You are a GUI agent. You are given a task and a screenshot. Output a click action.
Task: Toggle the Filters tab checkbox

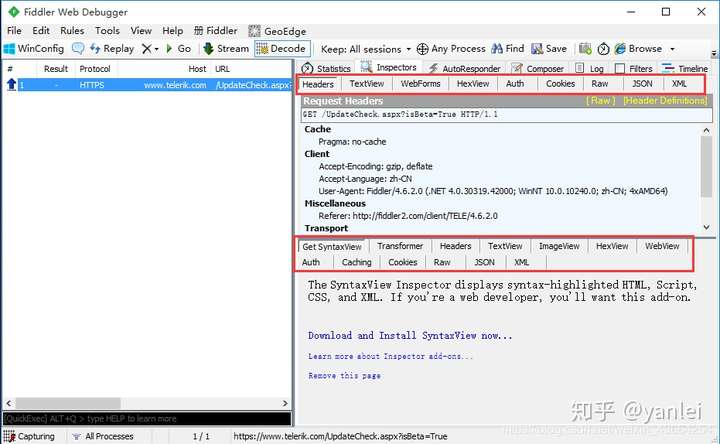[x=620, y=68]
